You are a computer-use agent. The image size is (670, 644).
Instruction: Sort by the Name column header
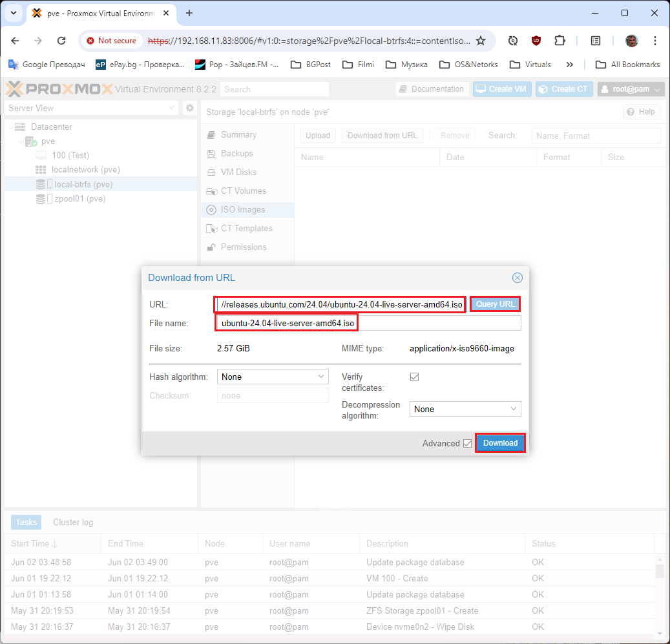(x=367, y=157)
